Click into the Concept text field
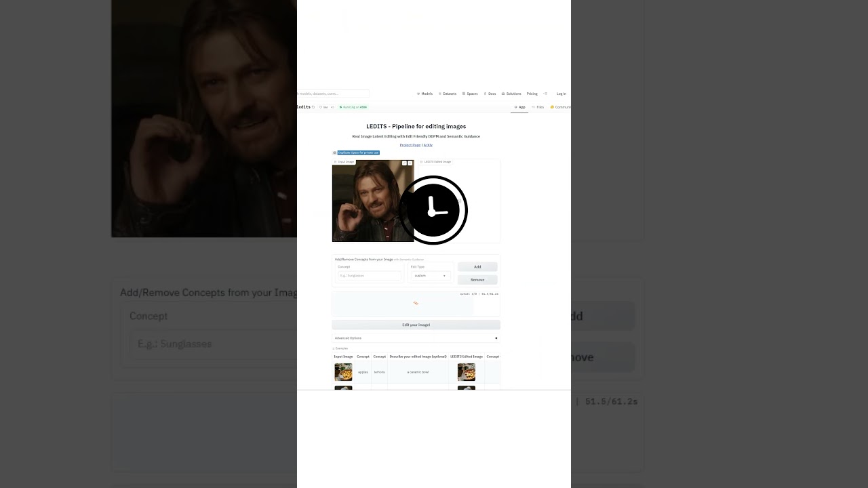The image size is (868, 488). click(x=370, y=276)
